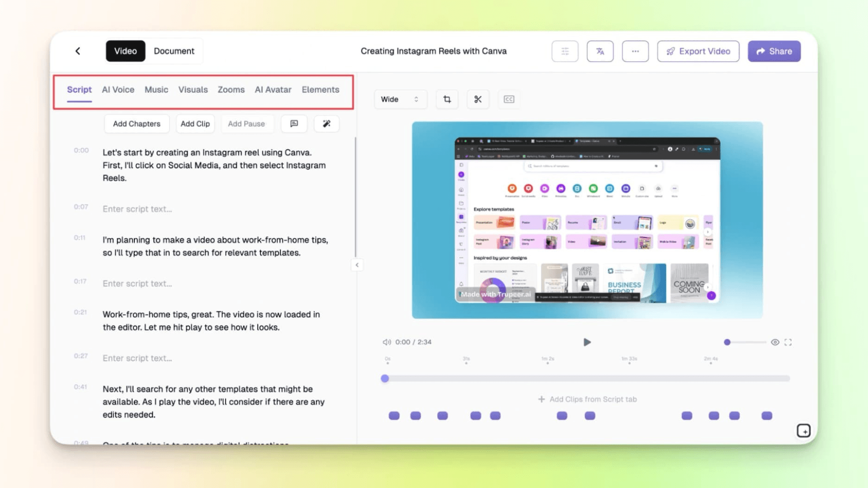Click the Add Clip button
The width and height of the screenshot is (868, 488).
point(195,124)
